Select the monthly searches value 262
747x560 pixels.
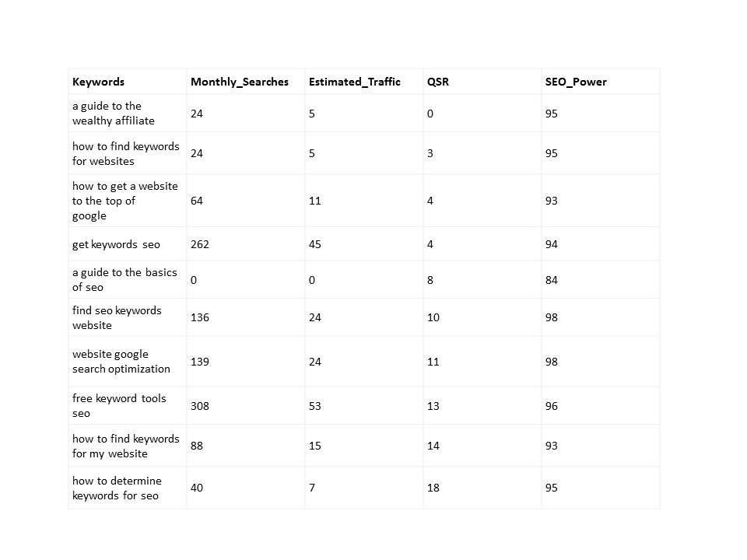(200, 244)
